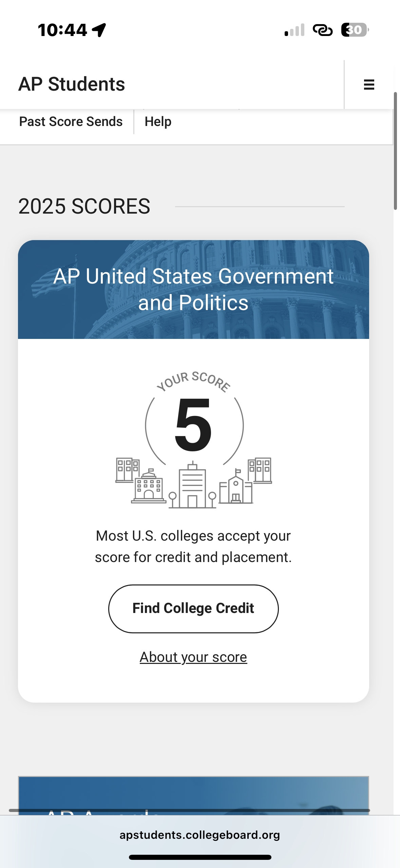
Task: Tap the battery level indicator
Action: coord(355,30)
